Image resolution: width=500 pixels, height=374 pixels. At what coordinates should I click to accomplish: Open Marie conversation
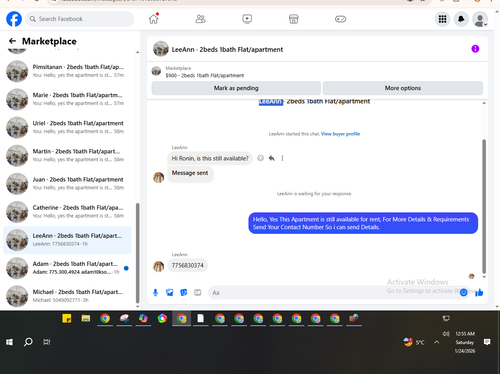coord(68,99)
